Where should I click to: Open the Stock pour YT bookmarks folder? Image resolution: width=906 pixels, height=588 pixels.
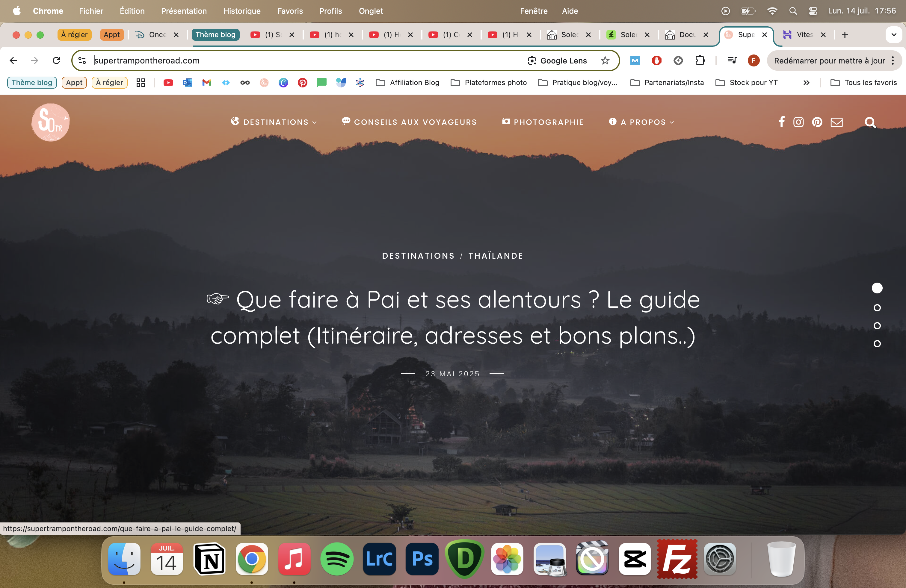pos(746,83)
